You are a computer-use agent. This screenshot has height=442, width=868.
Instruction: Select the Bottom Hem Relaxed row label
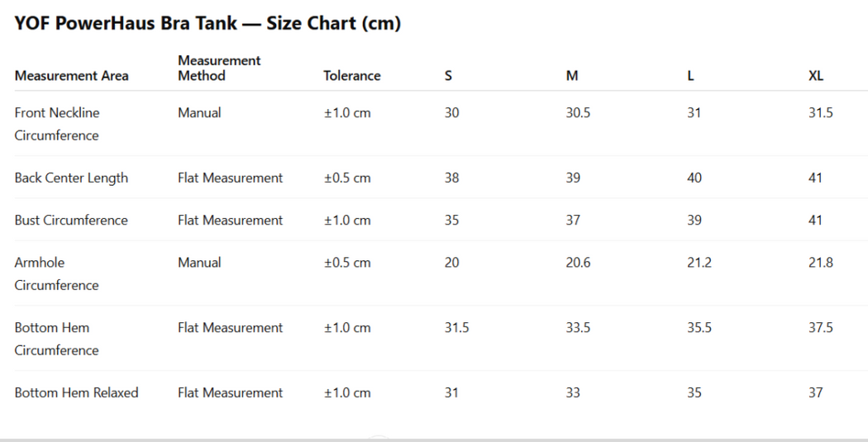76,393
